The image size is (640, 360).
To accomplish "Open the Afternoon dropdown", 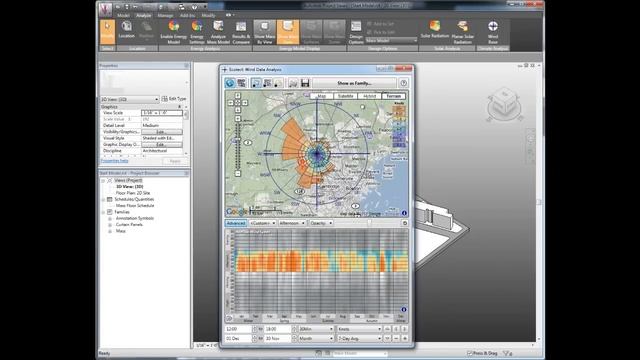I will coord(292,223).
